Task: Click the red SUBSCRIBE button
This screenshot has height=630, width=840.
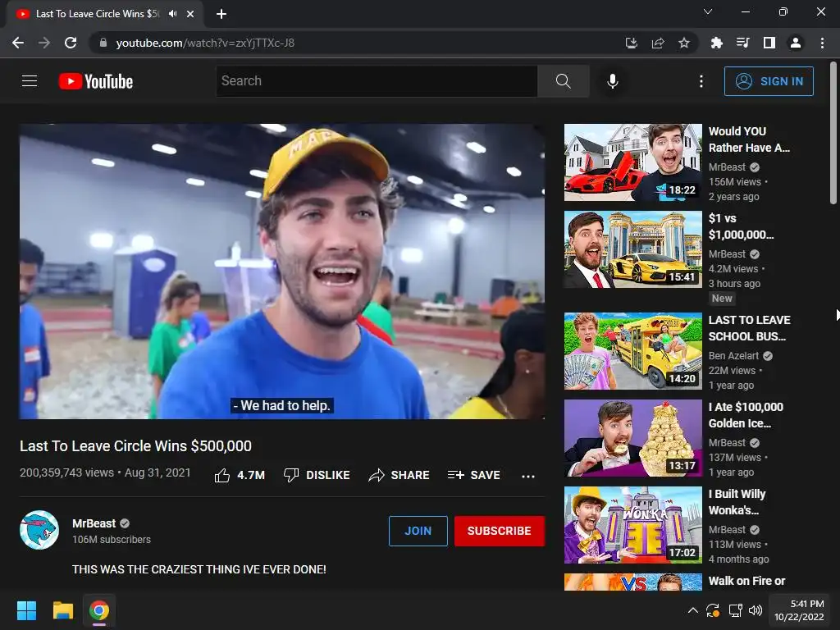Action: coord(500,531)
